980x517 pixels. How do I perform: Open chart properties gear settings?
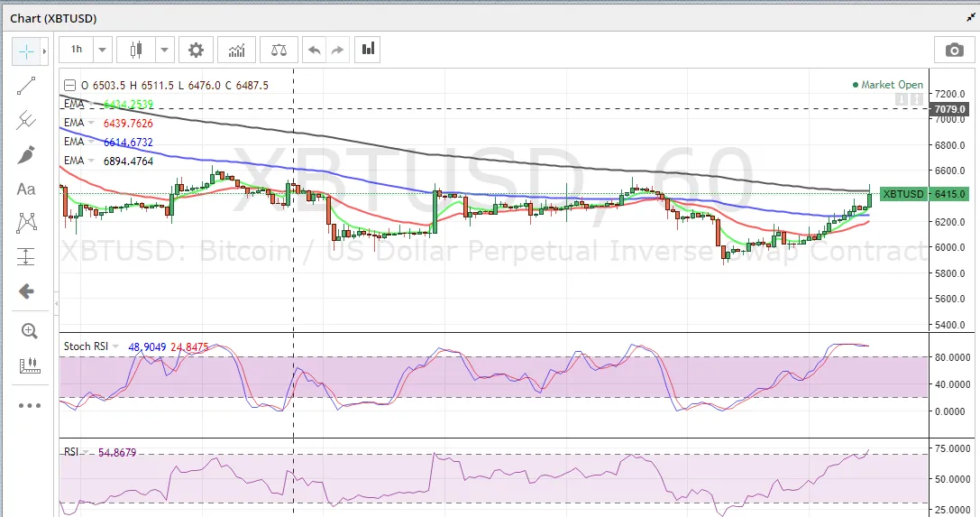click(196, 50)
